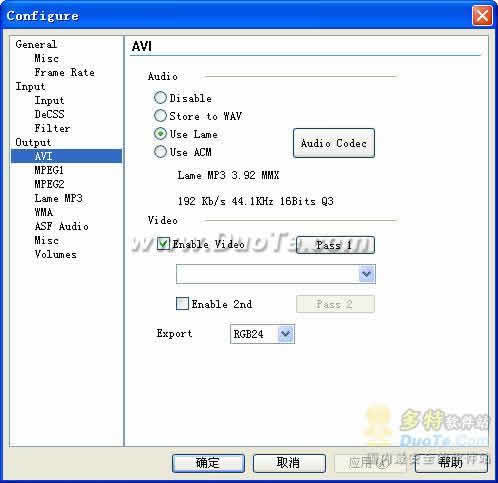The width and height of the screenshot is (498, 483).
Task: Open the video codec dropdown list
Action: point(366,274)
